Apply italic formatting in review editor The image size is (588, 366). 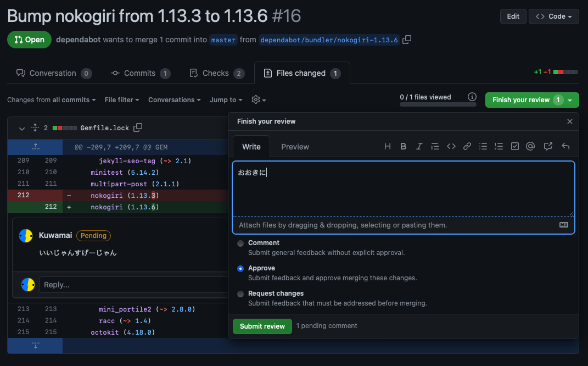(x=419, y=146)
